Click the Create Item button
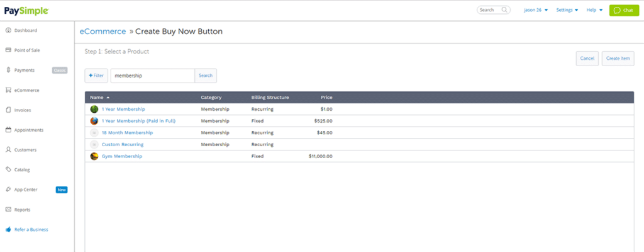 click(x=618, y=59)
